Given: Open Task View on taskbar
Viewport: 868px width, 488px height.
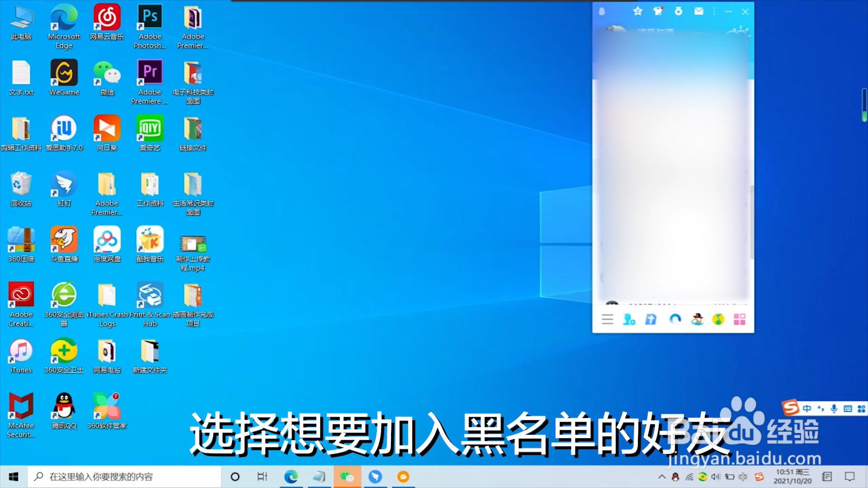Looking at the screenshot, I should pos(262,477).
